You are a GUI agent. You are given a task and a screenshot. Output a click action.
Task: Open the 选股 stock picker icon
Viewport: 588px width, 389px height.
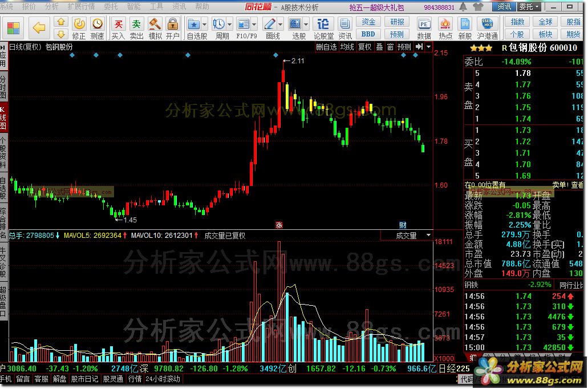click(295, 25)
